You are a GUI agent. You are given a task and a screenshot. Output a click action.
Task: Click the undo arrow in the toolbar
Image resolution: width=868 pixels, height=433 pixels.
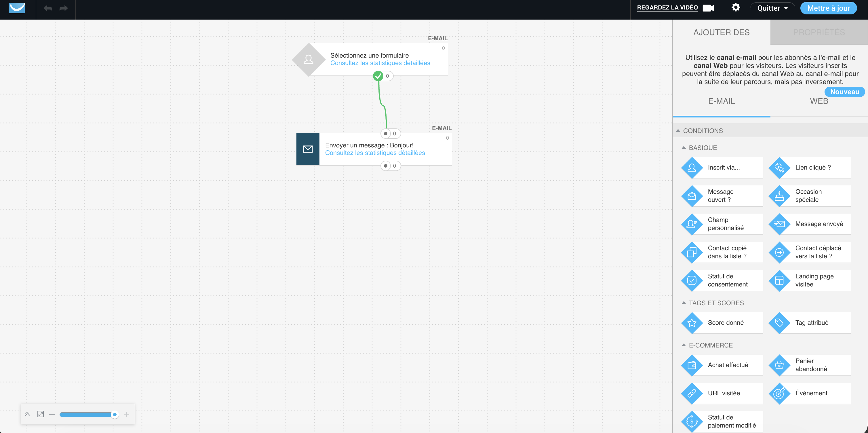[48, 8]
